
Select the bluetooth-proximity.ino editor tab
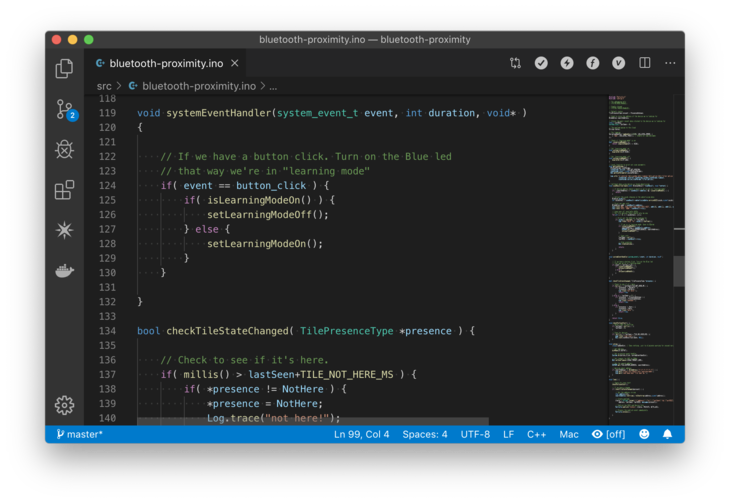pos(165,63)
